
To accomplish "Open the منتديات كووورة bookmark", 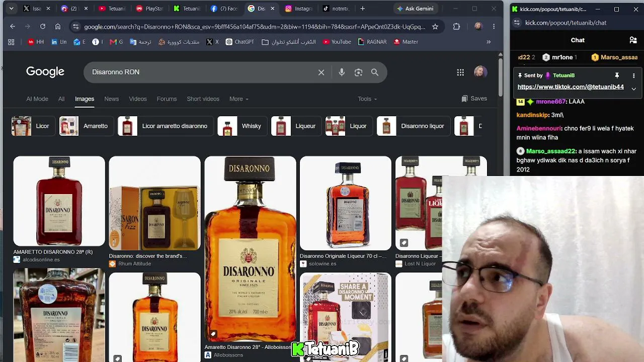I will coord(179,42).
